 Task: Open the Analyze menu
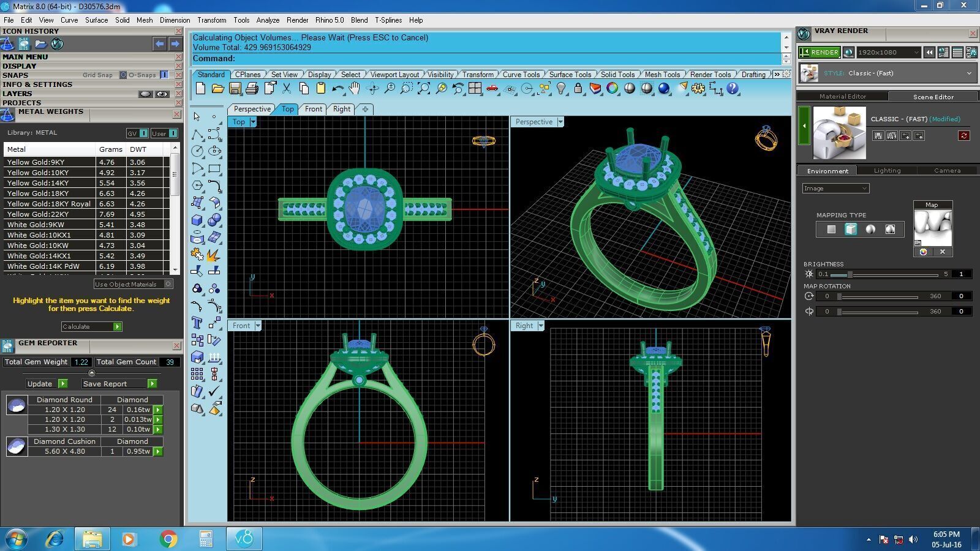coord(268,20)
